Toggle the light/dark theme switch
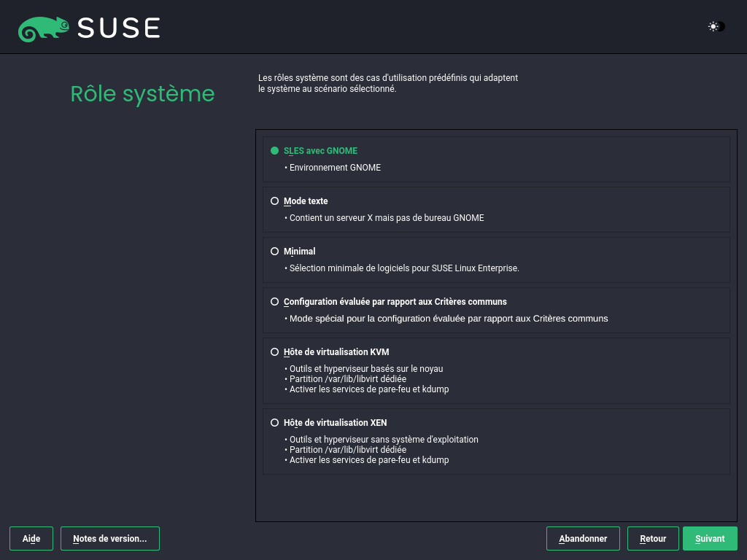 (716, 27)
